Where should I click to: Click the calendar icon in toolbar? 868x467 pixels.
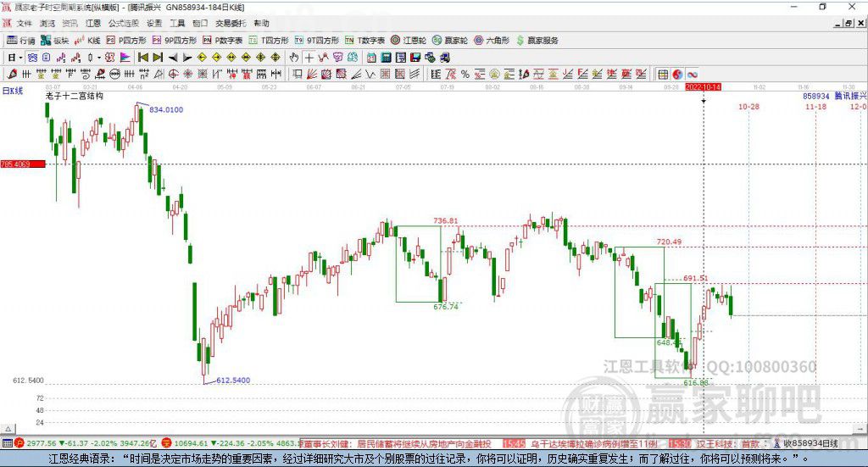[x=371, y=58]
